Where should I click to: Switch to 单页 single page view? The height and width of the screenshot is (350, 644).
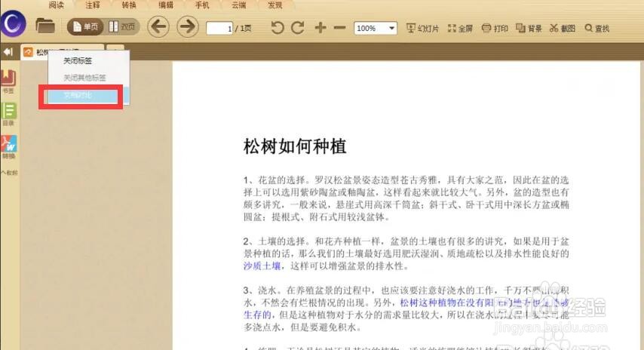click(x=85, y=27)
